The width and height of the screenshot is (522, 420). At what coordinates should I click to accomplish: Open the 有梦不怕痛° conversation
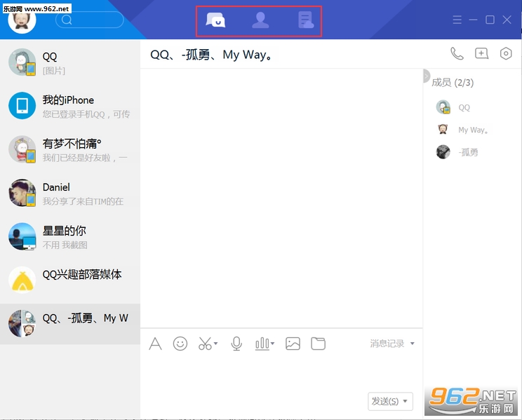[70, 149]
